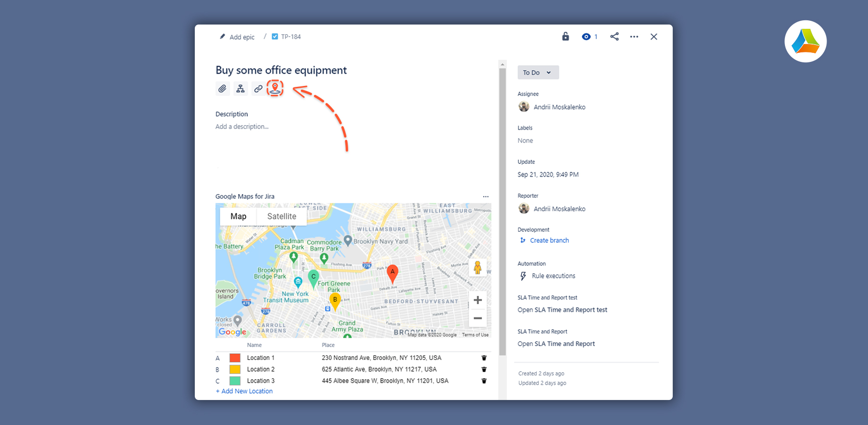Click the add child issue hierarchy icon

pos(241,89)
